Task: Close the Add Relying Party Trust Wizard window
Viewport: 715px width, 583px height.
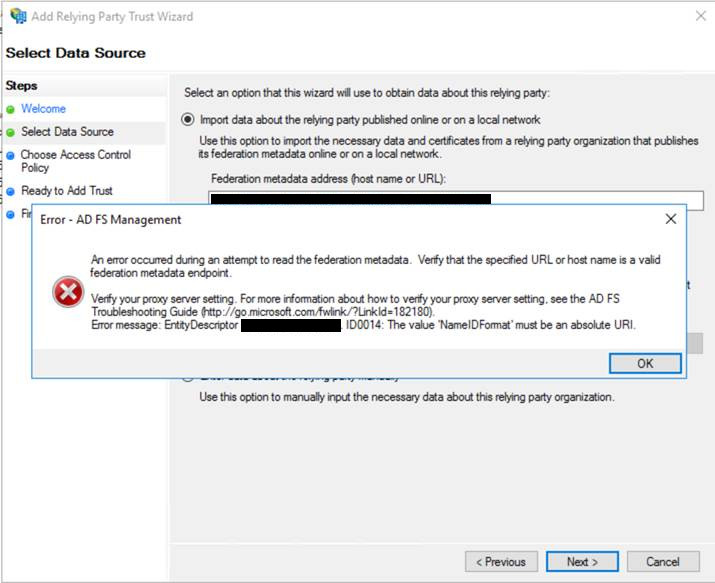Action: pos(696,16)
